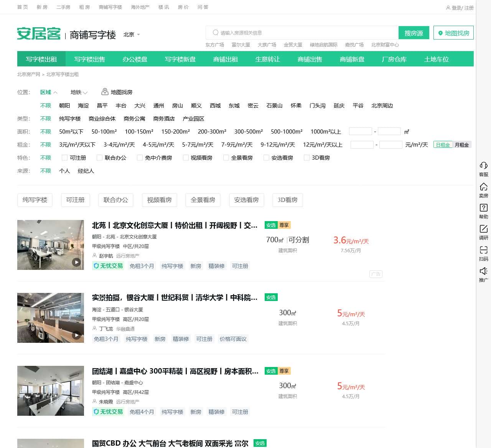Select 商务公寓 type filter
Screen dimensions: 491x448
click(134, 119)
